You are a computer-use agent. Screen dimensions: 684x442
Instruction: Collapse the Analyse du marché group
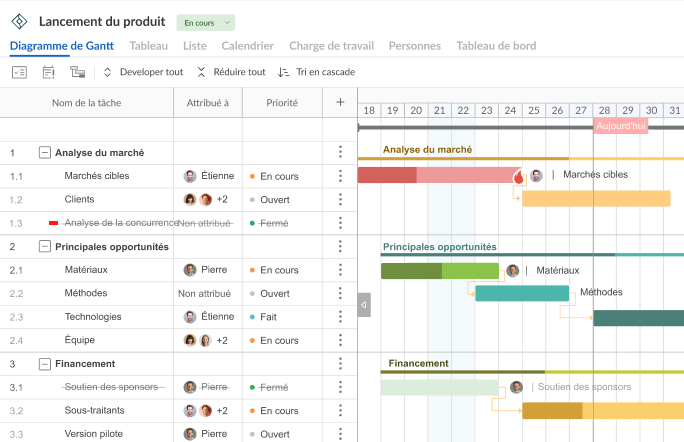click(x=44, y=153)
